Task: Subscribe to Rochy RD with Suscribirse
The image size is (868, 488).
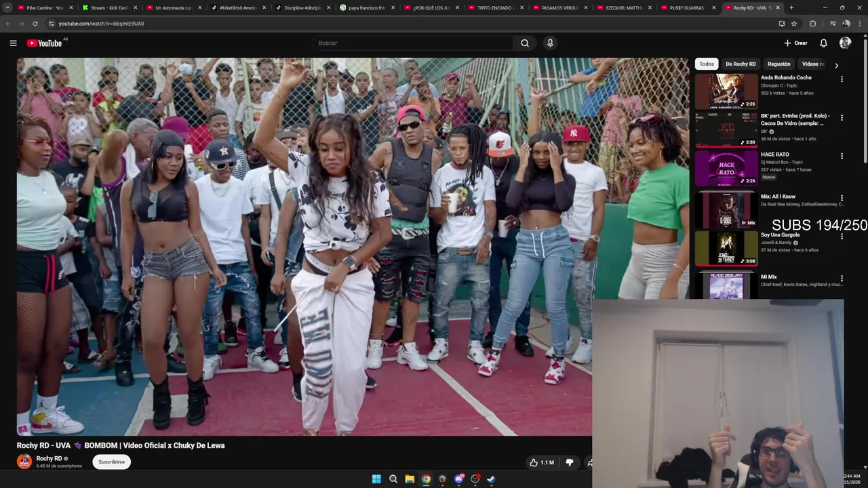Action: coord(111,462)
